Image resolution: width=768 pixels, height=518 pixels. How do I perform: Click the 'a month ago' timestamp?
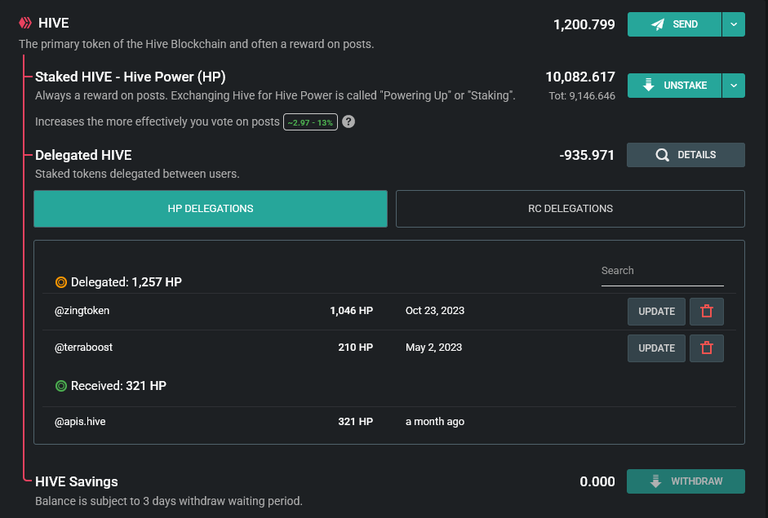pyautogui.click(x=435, y=422)
